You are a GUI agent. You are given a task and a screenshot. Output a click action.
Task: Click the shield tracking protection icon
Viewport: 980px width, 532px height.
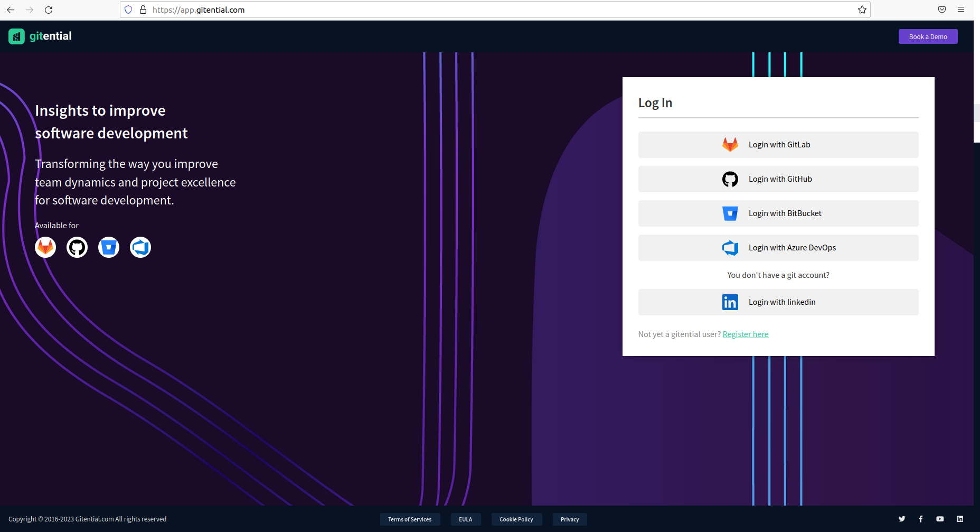click(128, 10)
